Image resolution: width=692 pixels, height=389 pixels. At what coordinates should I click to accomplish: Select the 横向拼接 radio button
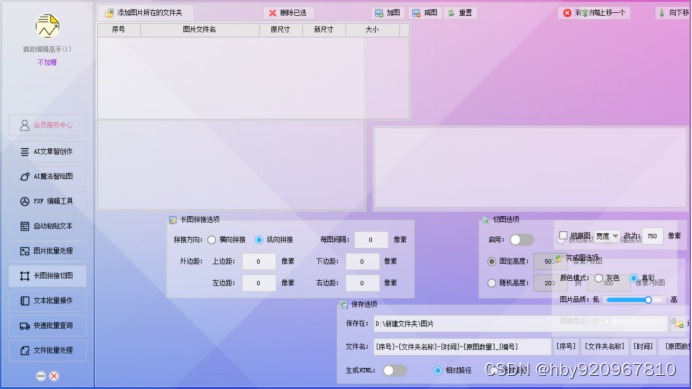(x=211, y=240)
